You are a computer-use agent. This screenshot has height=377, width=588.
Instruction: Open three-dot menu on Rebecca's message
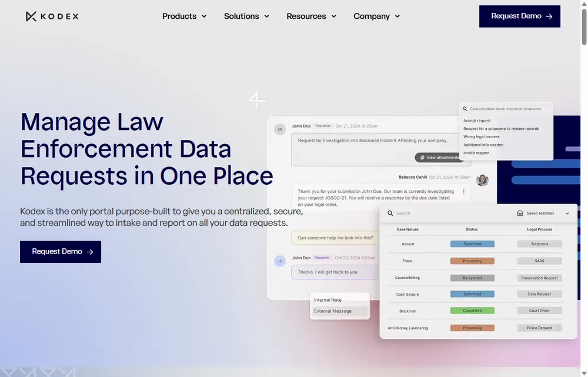pos(463,191)
